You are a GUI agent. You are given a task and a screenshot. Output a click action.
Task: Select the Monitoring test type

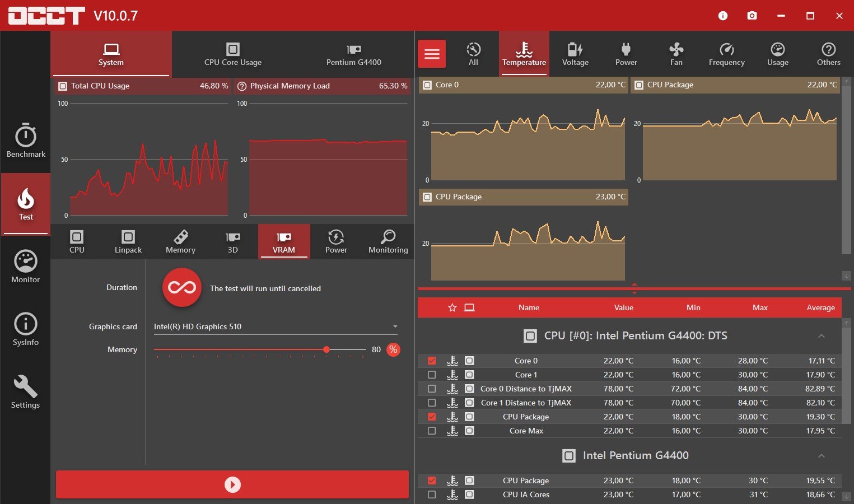click(388, 241)
